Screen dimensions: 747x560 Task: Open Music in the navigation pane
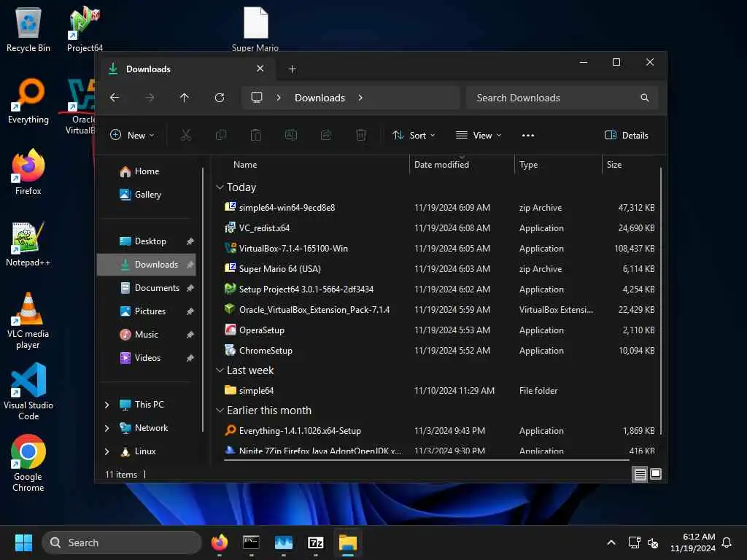pyautogui.click(x=147, y=335)
